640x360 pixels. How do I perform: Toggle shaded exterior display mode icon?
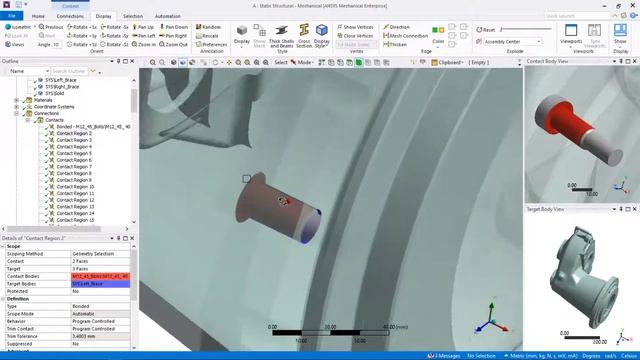click(x=183, y=62)
